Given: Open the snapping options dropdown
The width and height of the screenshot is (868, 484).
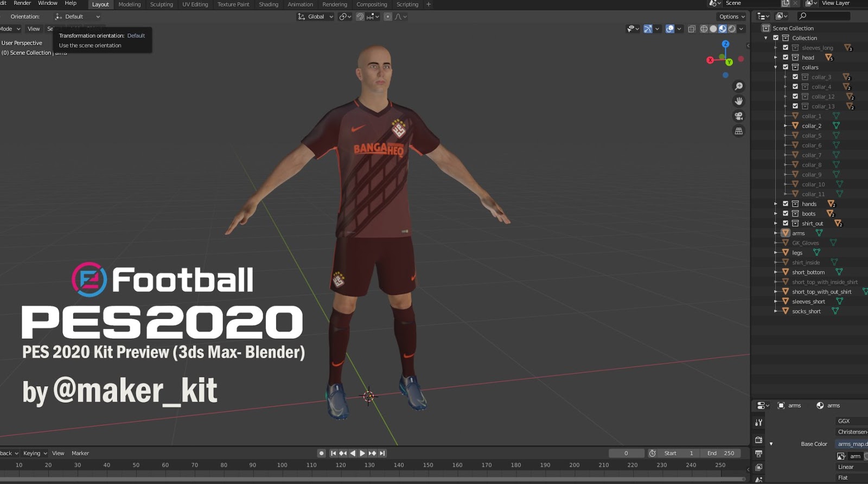Looking at the screenshot, I should tap(373, 17).
